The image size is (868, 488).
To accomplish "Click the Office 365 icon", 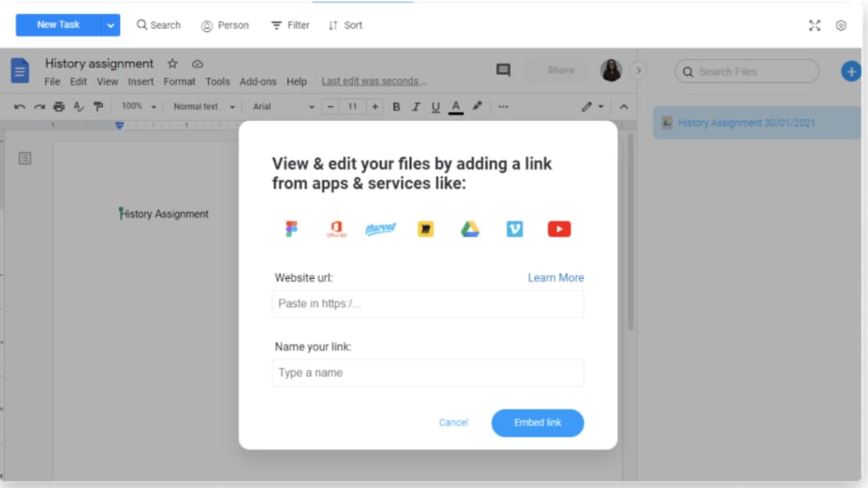I will 336,229.
